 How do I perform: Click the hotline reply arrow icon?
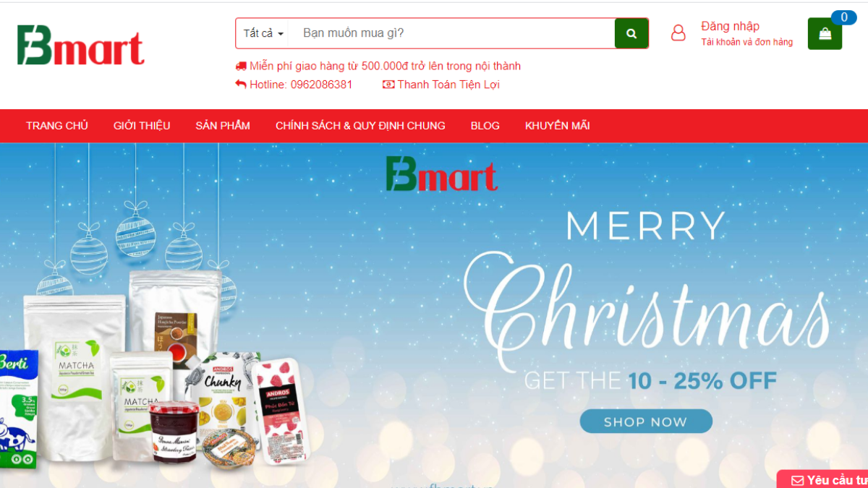tap(241, 85)
